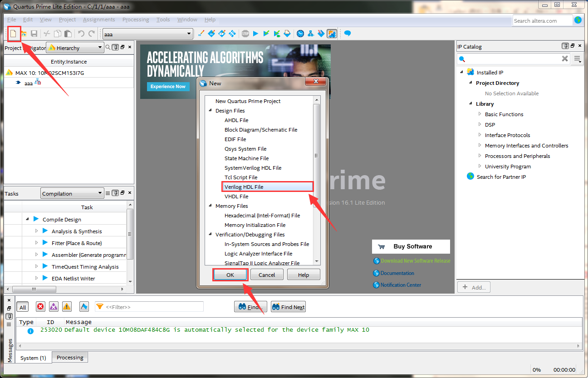Click the Find Next button

click(288, 307)
